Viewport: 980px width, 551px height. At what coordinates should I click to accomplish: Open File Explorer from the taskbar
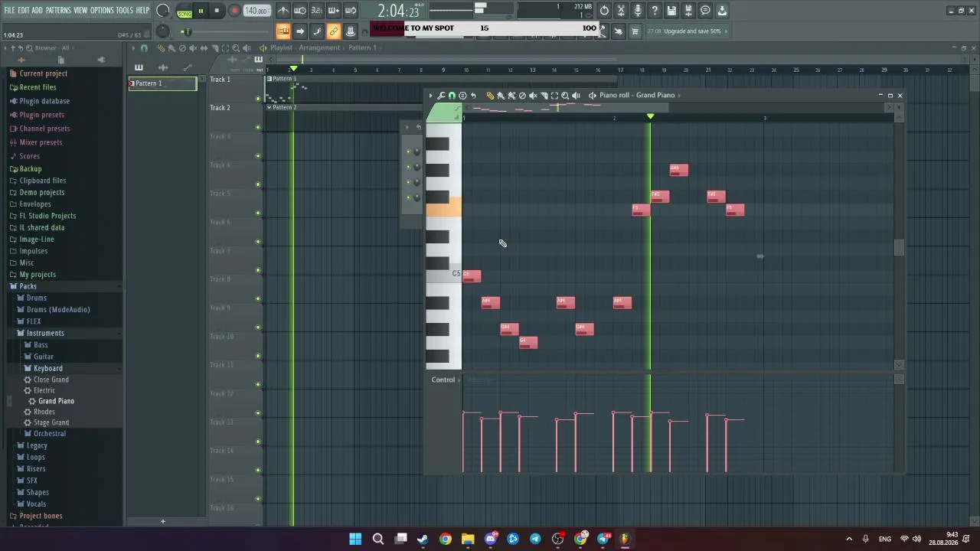(468, 539)
